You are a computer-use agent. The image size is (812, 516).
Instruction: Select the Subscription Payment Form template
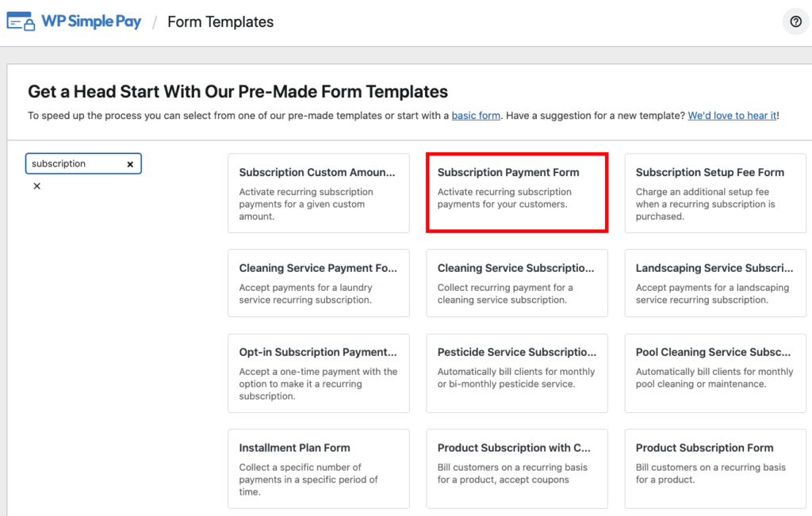[517, 193]
